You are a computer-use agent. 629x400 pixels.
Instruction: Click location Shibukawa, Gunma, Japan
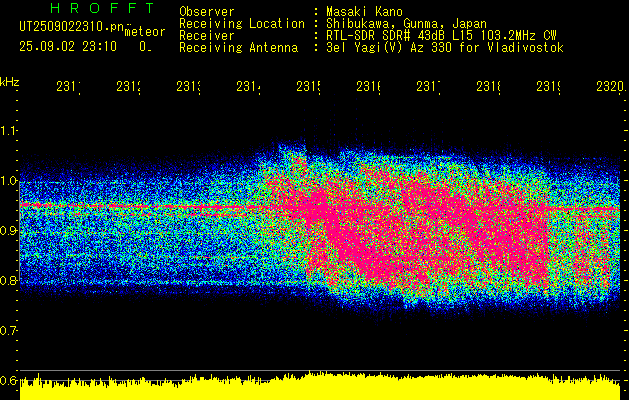(406, 24)
